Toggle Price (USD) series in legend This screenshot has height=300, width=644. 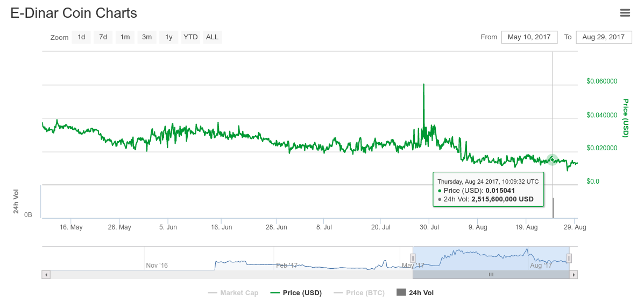(x=296, y=293)
